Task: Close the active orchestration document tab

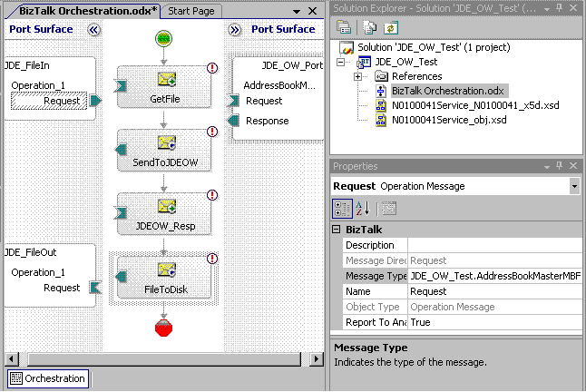Action: click(312, 11)
